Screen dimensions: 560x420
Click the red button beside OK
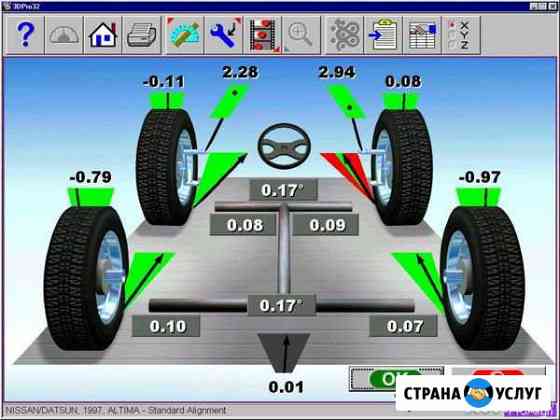(498, 373)
